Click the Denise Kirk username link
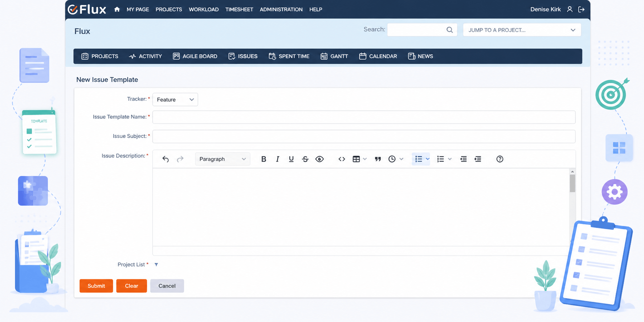Viewport: 644px width, 322px height. (x=545, y=9)
